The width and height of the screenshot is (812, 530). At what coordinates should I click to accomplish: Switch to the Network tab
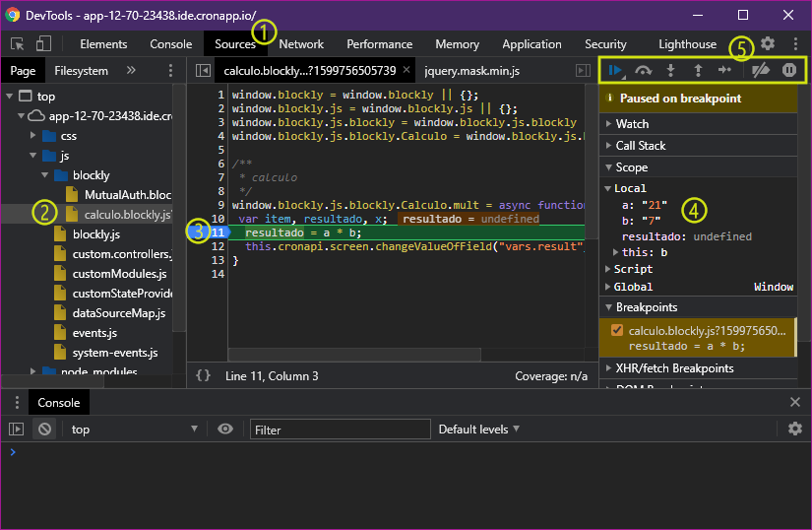(301, 44)
